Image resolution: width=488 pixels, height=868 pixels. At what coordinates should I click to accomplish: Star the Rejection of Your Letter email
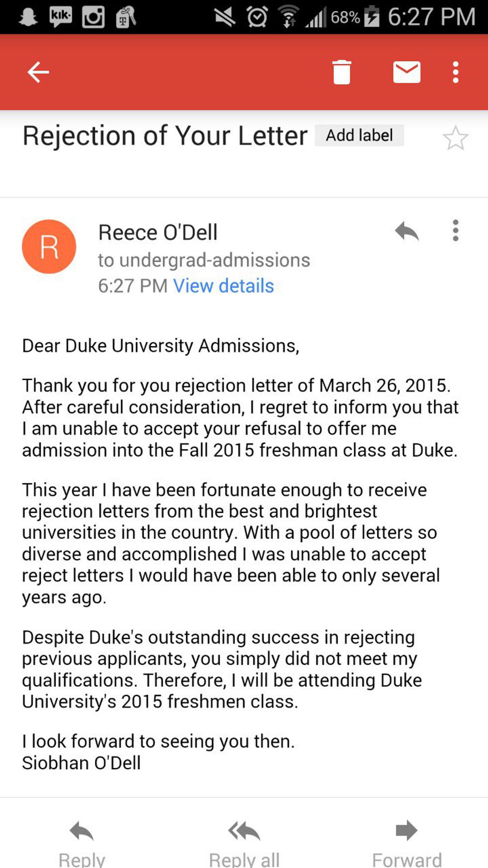(455, 138)
